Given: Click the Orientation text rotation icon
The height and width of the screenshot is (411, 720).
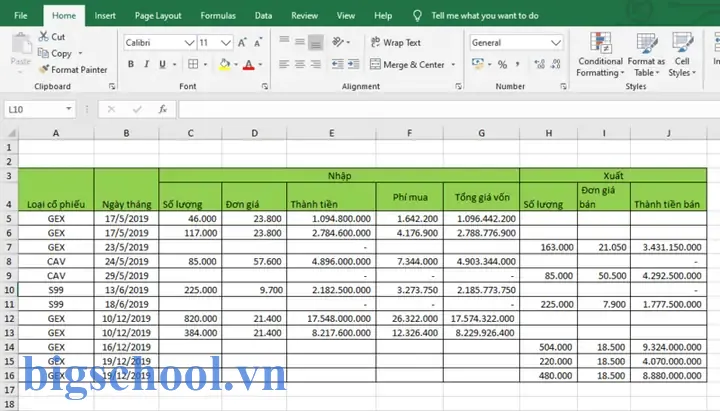Looking at the screenshot, I should (x=338, y=42).
